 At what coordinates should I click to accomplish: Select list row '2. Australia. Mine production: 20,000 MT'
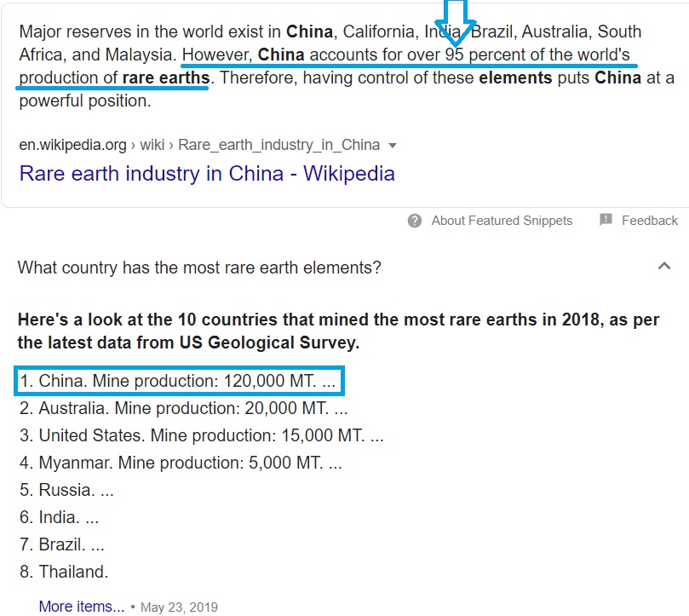(184, 408)
